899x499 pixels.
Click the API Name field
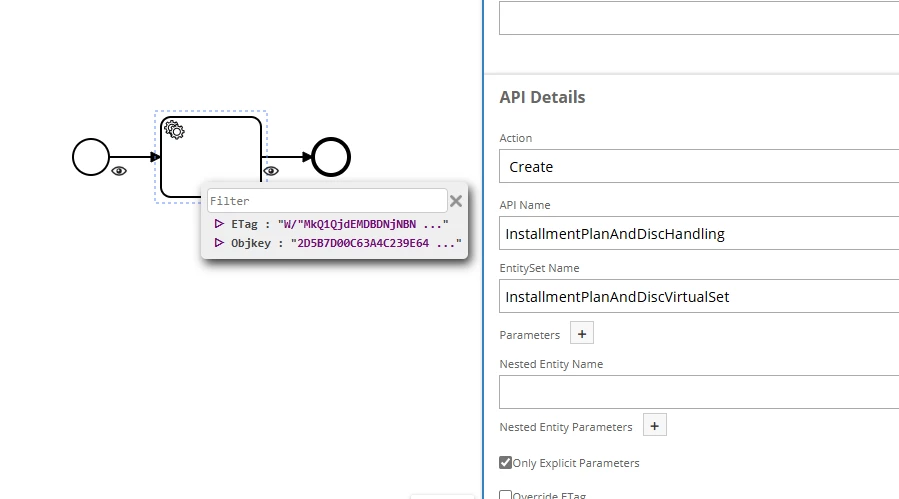[x=699, y=233]
